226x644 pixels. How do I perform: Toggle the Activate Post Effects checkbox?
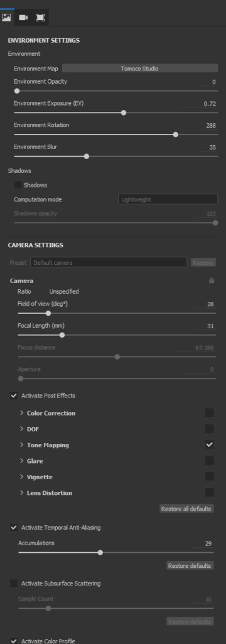tap(14, 396)
